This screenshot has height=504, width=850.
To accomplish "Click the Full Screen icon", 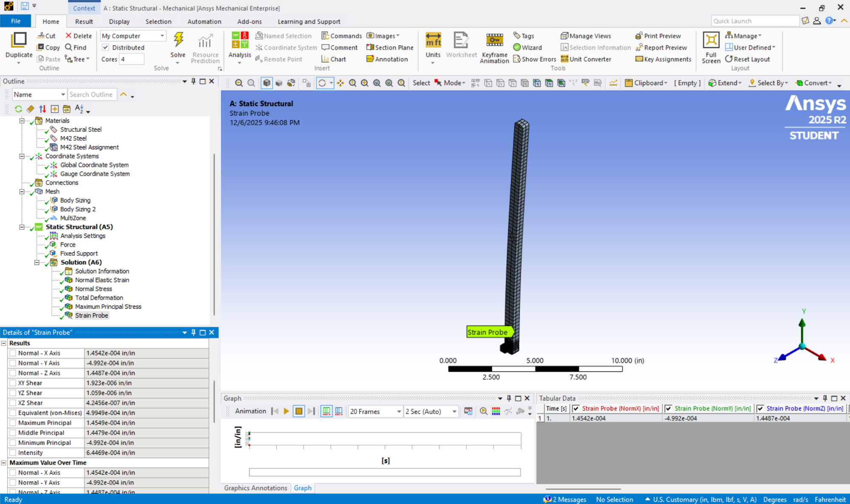I will click(711, 40).
